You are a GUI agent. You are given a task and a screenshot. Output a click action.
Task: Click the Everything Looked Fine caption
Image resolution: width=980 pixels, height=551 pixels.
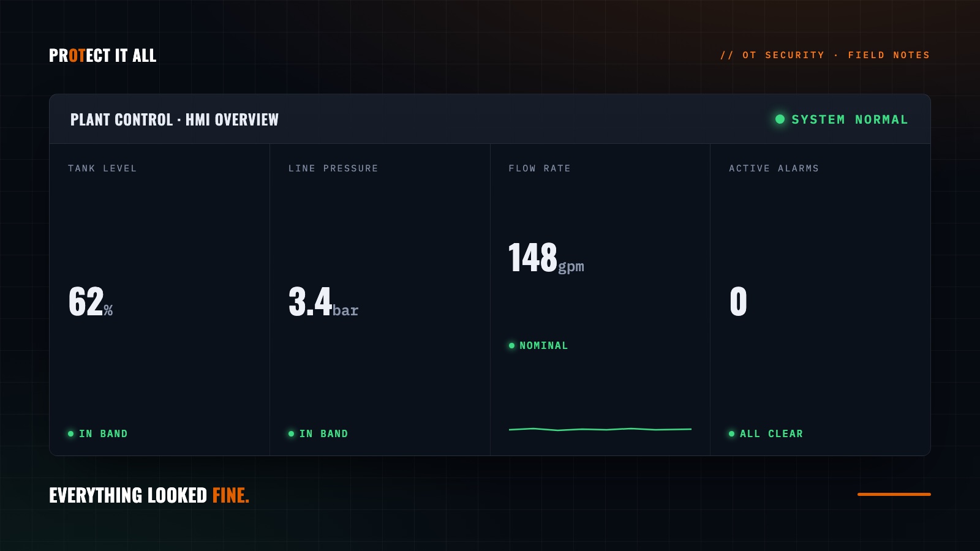tap(149, 495)
